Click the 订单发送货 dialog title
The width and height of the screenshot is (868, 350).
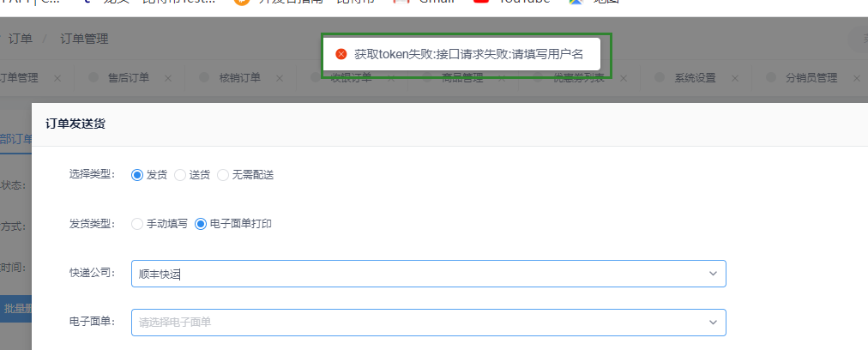click(x=75, y=124)
